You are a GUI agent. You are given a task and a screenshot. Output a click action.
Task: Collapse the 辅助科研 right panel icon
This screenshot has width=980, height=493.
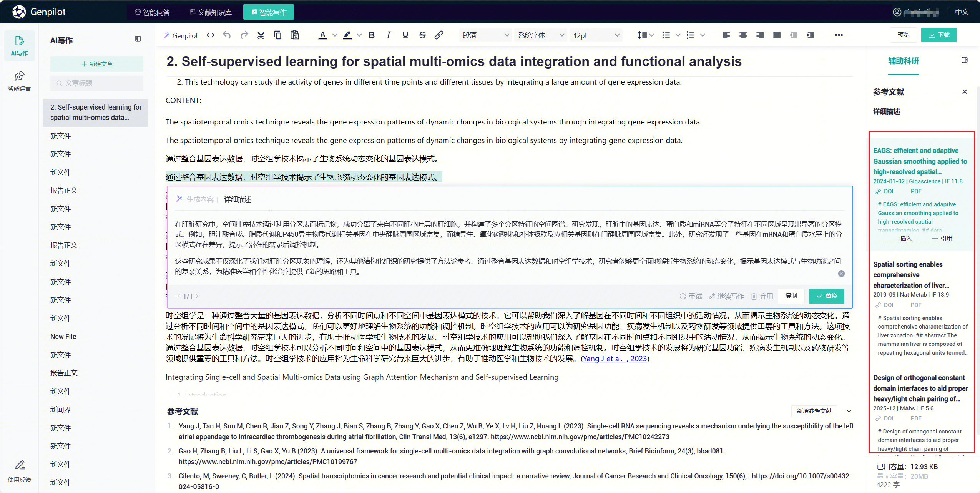[965, 60]
